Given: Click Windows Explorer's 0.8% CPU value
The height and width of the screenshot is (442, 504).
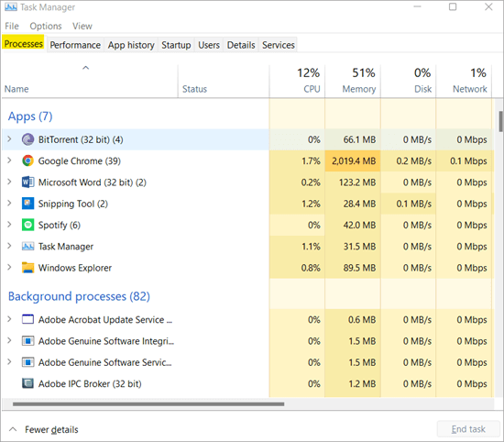Looking at the screenshot, I should (311, 268).
